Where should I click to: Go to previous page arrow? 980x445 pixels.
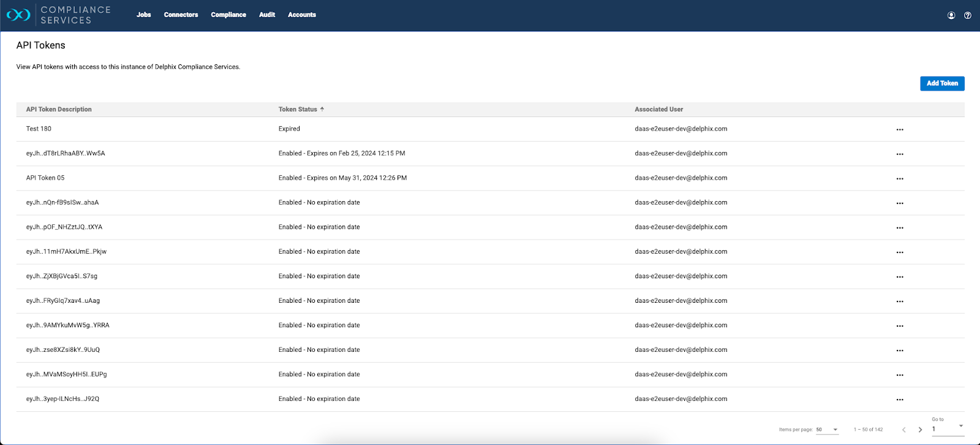[903, 430]
